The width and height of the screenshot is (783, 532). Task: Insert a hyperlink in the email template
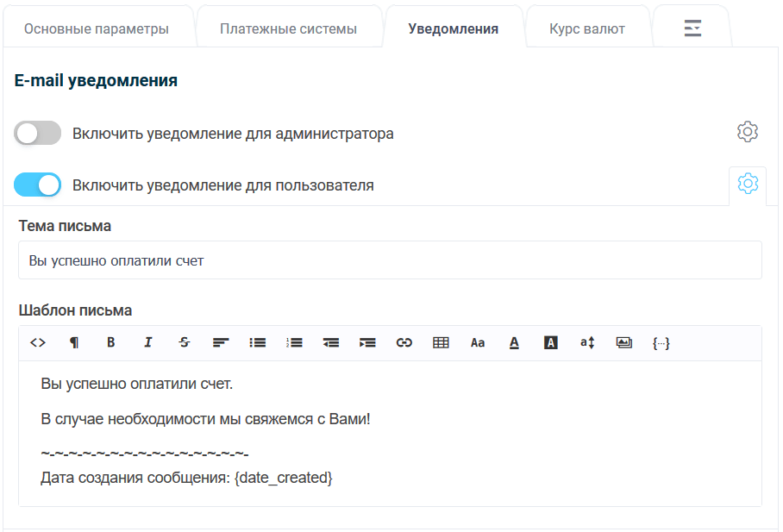click(x=404, y=342)
